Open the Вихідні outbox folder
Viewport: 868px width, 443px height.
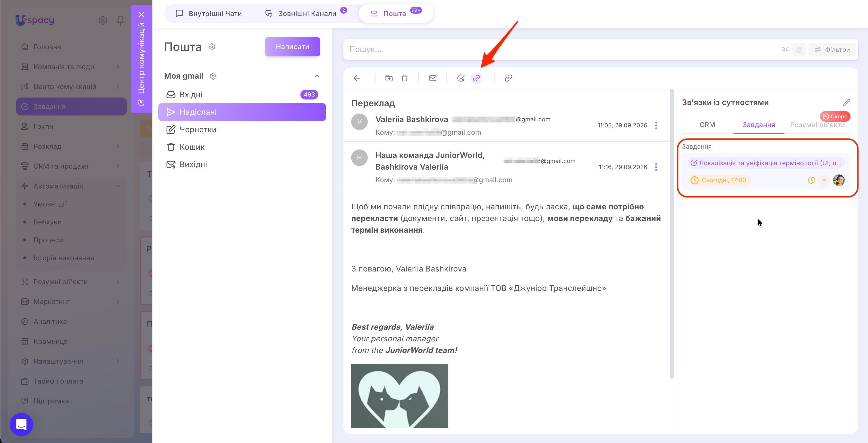[x=242, y=165]
